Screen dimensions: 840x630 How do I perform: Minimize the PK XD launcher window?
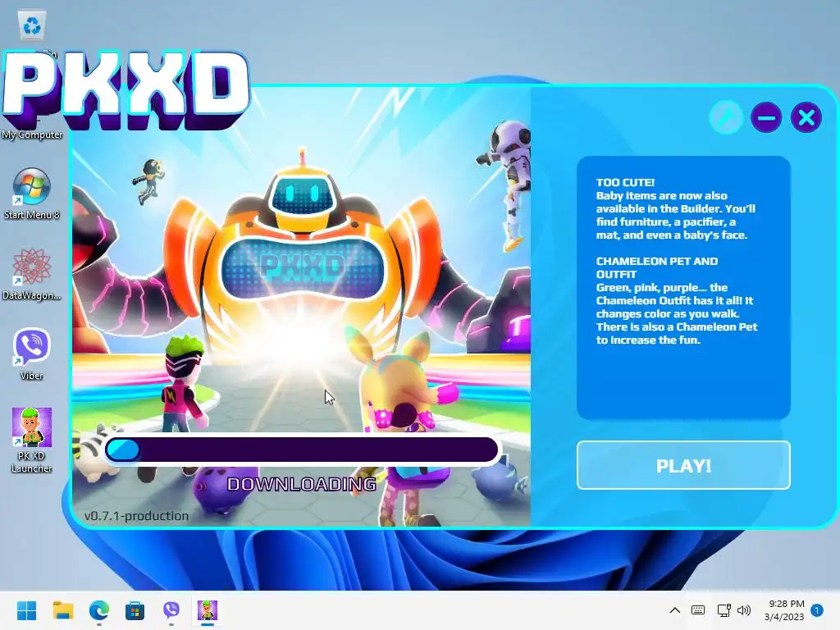coord(766,117)
